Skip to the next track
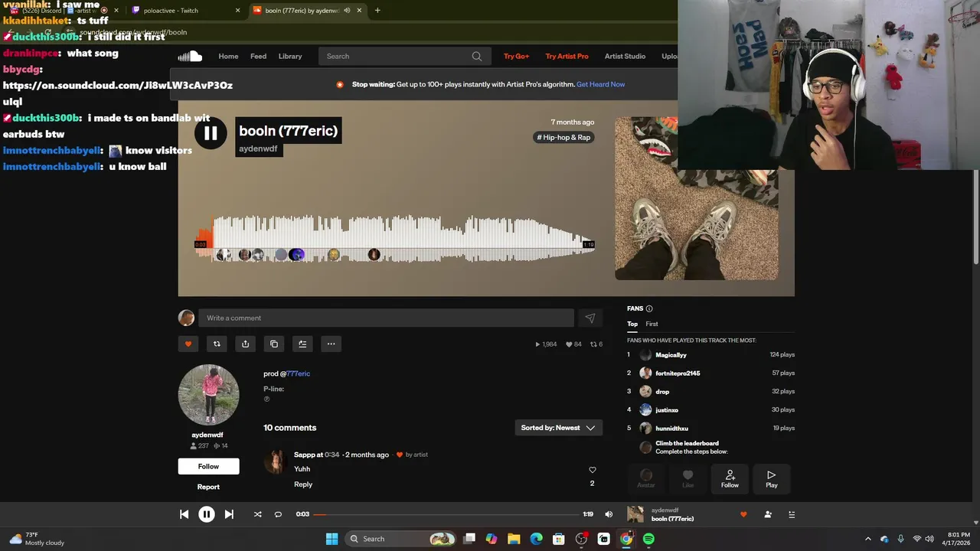 (x=229, y=514)
